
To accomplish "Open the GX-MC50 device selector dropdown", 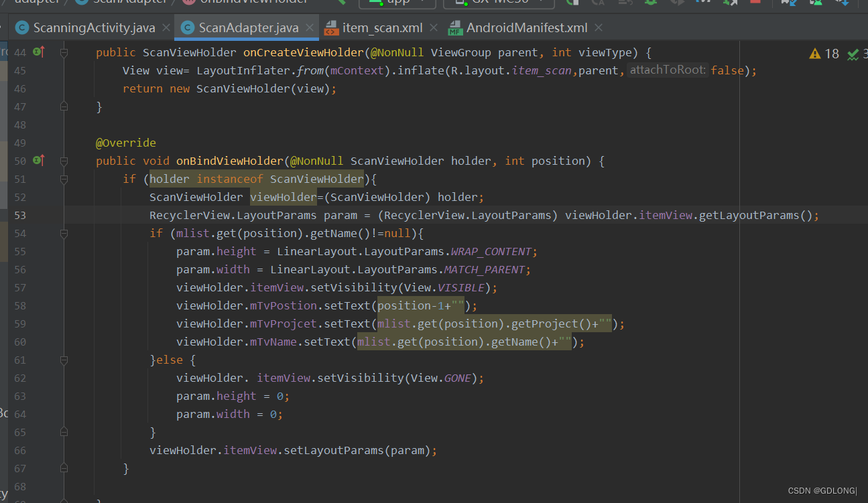I will tap(499, 3).
